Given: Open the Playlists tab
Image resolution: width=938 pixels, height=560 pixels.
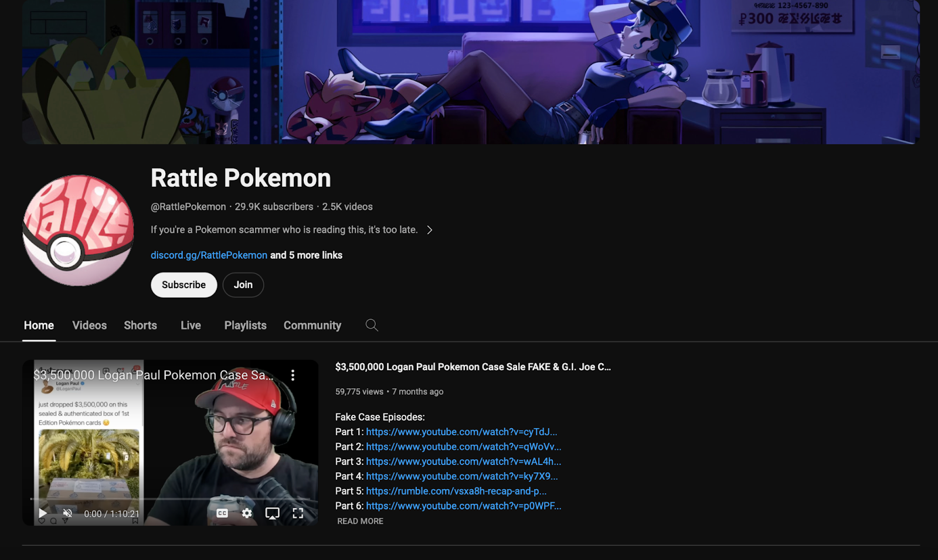Looking at the screenshot, I should click(x=246, y=325).
